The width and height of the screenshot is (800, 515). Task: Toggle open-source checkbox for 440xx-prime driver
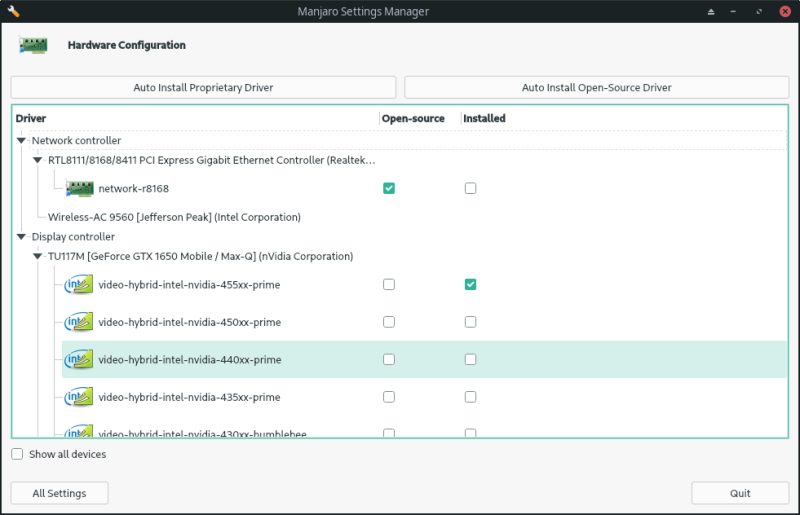pos(389,359)
